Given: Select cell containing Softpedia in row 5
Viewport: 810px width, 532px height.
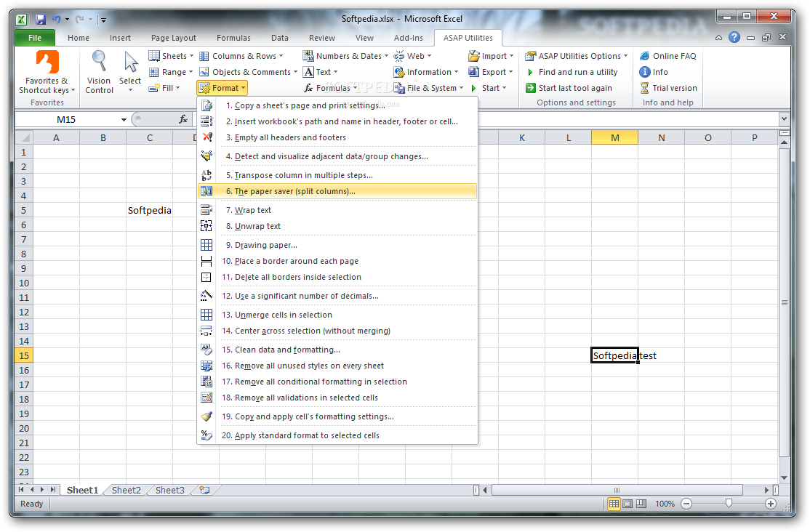Looking at the screenshot, I should (x=149, y=210).
